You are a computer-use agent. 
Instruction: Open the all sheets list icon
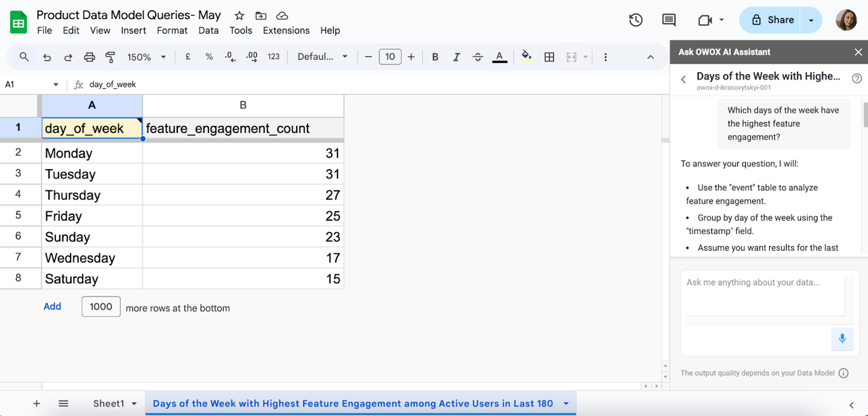[x=64, y=403]
